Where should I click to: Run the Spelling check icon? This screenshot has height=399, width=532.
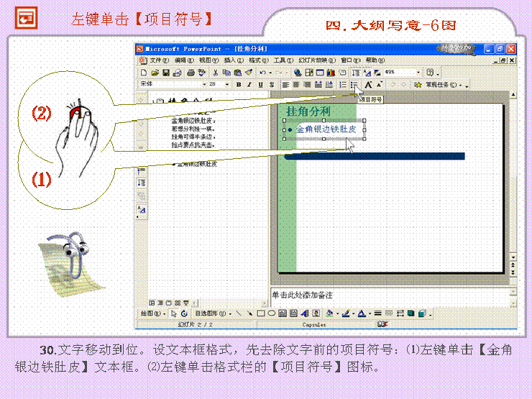pos(201,73)
